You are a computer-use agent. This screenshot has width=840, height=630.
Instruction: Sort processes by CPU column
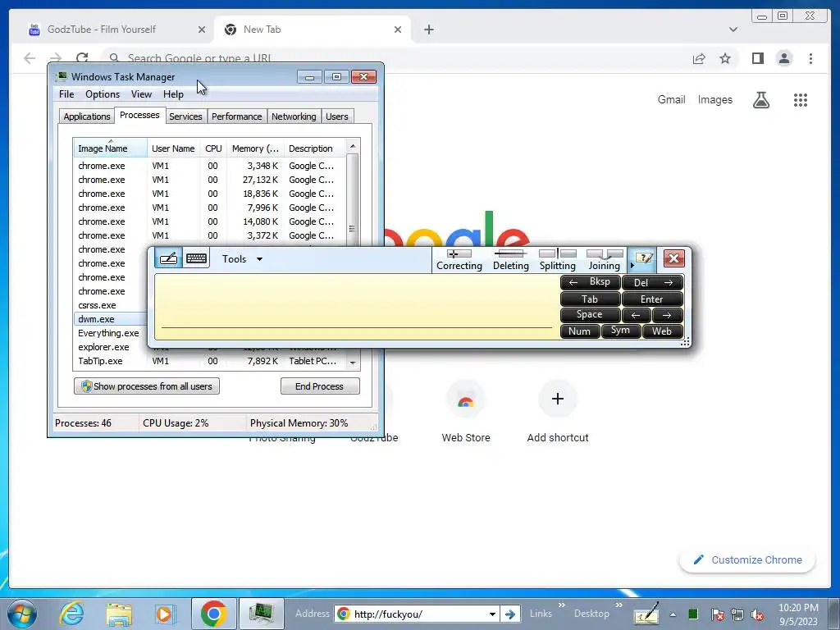point(213,148)
